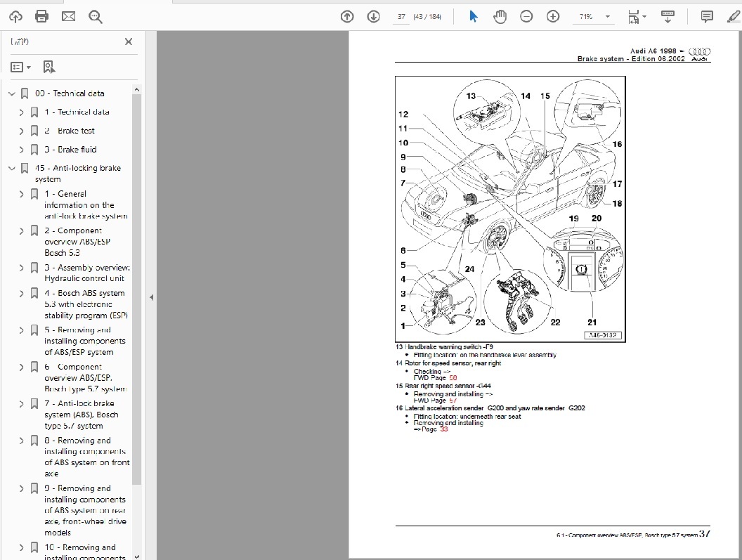Open bookmark 45 - Anti-locking brake system
Viewport: 742px width, 560px height.
[78, 174]
